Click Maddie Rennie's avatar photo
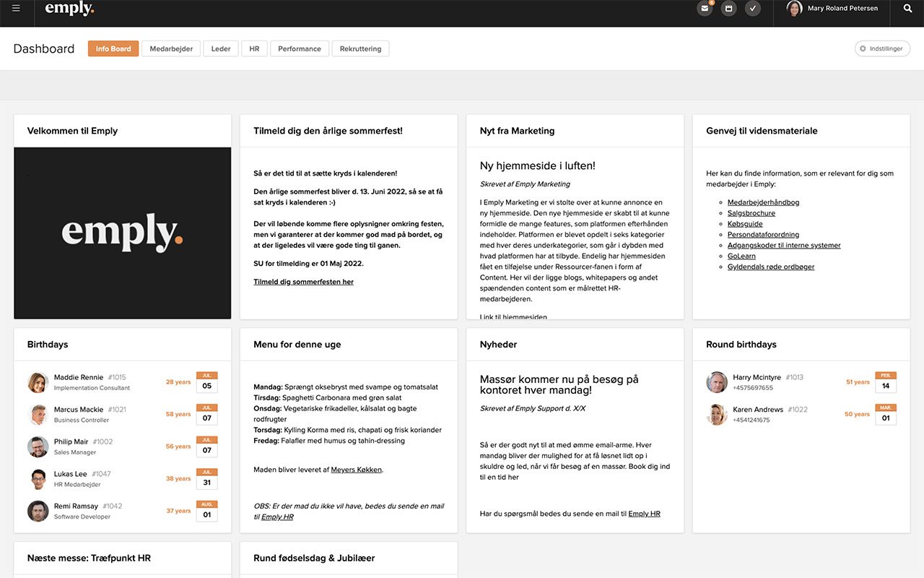The width and height of the screenshot is (924, 578). (x=38, y=382)
